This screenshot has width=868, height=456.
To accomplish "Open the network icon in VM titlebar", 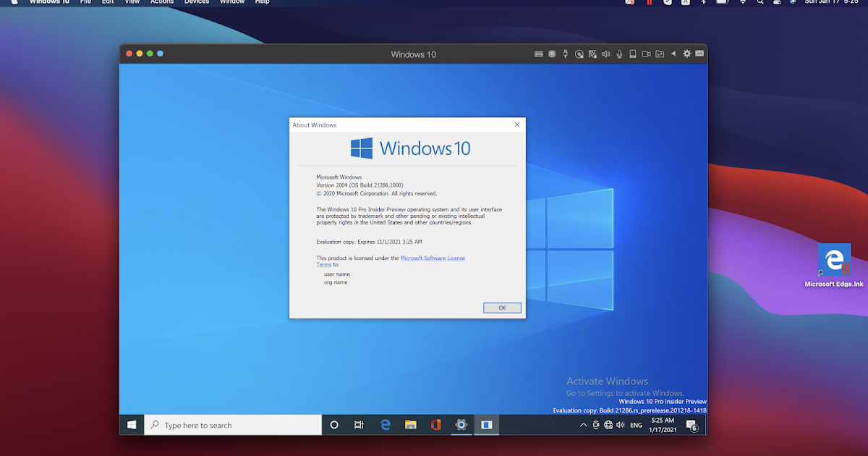I will point(592,54).
